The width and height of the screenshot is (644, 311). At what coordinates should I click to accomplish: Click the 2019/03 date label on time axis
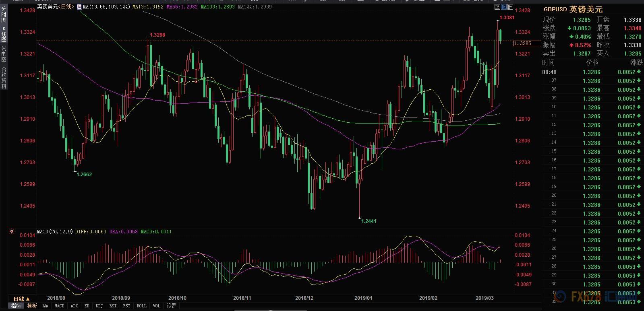coord(485,298)
